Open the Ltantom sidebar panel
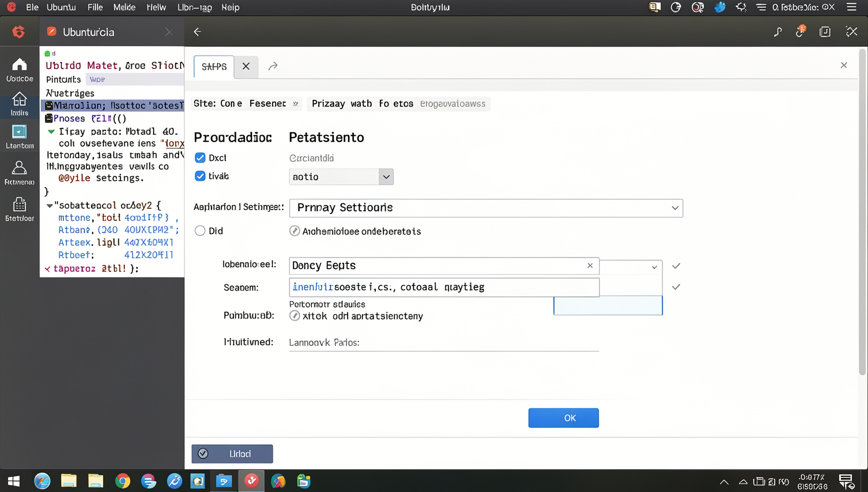Image resolution: width=868 pixels, height=492 pixels. click(x=20, y=137)
